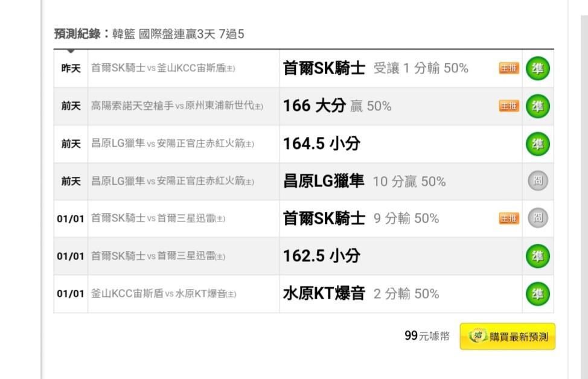Click orange 主推 badge in yesterday's row
588x379 pixels.
[x=509, y=68]
